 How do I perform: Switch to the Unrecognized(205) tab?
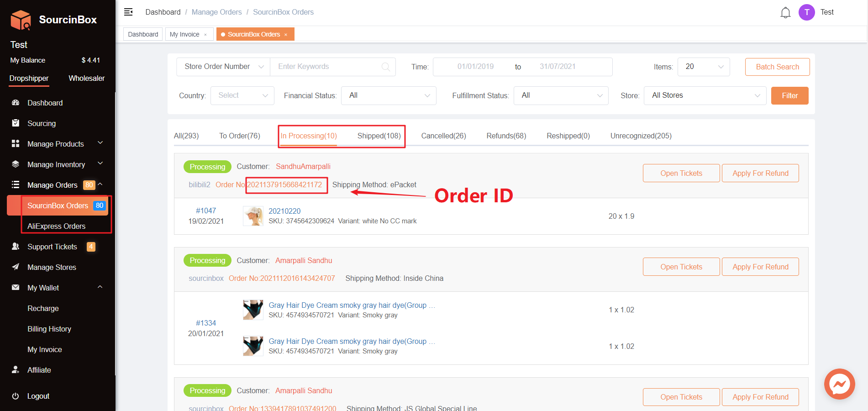click(641, 136)
